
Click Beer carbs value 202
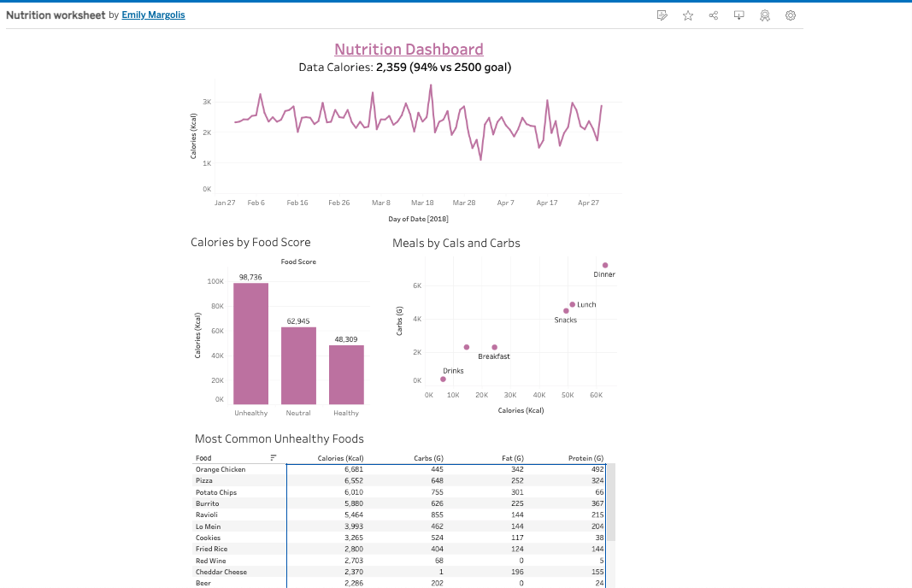pyautogui.click(x=437, y=583)
